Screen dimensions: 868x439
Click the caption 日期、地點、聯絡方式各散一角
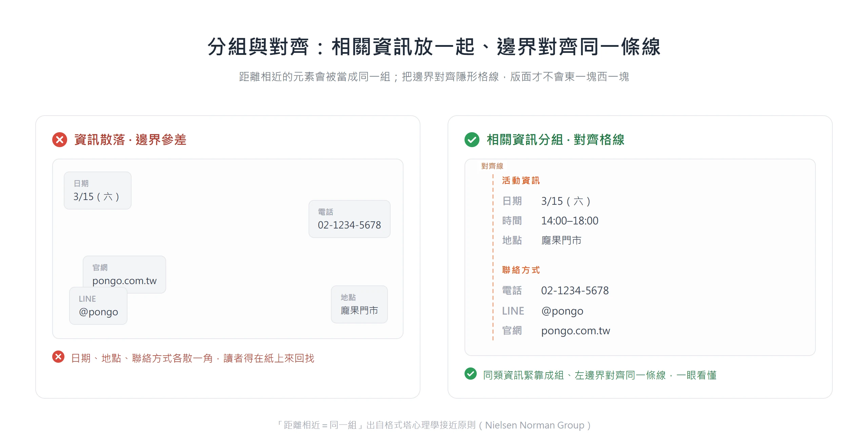tap(193, 358)
